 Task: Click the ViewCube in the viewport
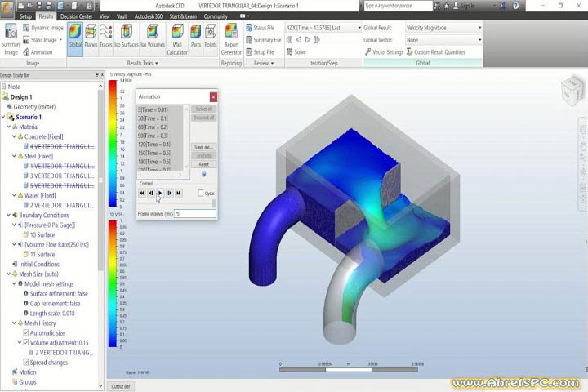click(572, 90)
